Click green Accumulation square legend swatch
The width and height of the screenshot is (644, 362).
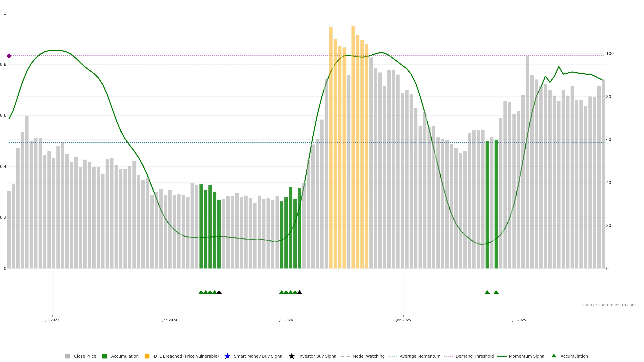tap(104, 356)
